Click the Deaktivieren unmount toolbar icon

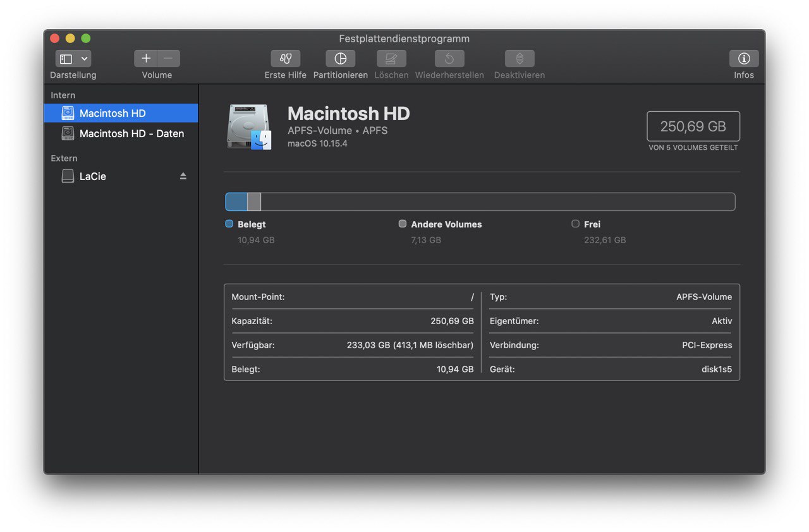click(520, 59)
